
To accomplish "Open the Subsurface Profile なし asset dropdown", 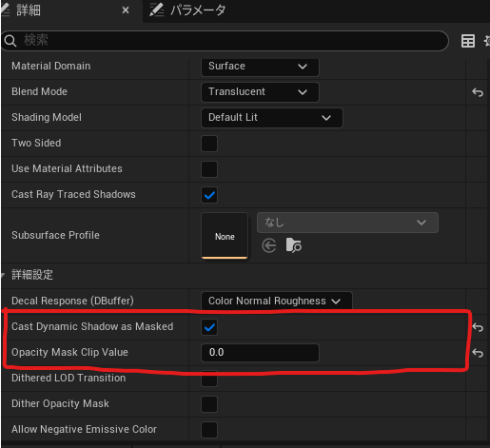I will (347, 223).
